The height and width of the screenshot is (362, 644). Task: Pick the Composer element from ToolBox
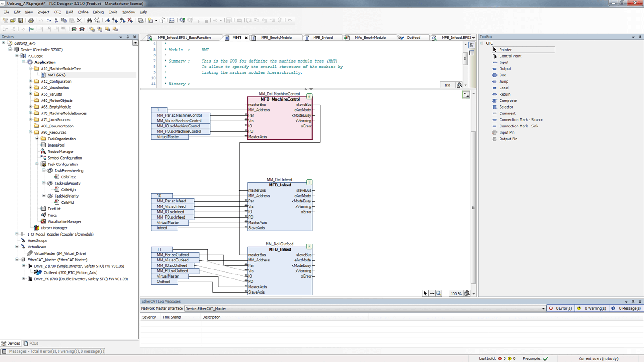[508, 101]
